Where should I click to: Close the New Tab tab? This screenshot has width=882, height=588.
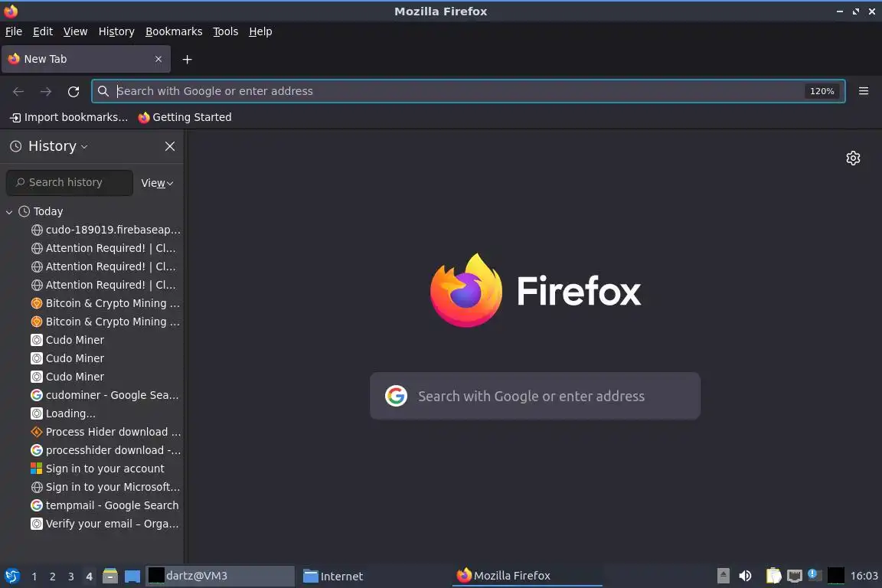[x=158, y=59]
